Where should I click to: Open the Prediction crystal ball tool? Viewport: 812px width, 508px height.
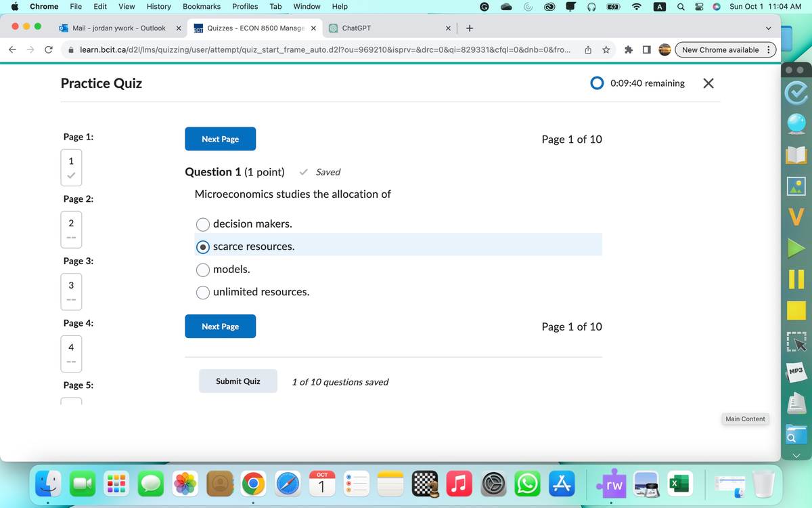click(x=796, y=123)
